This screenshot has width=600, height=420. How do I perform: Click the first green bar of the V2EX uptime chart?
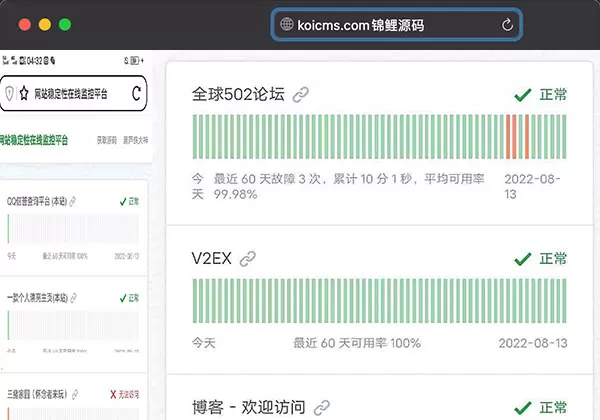[x=195, y=301]
